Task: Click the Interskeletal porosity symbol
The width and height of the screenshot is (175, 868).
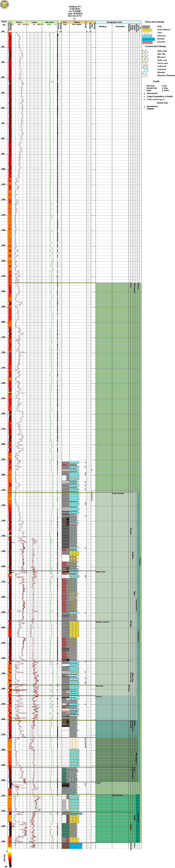Action: tap(144, 107)
